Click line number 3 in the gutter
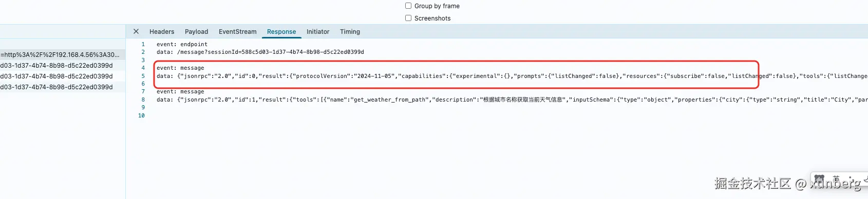The width and height of the screenshot is (868, 199). pos(143,61)
